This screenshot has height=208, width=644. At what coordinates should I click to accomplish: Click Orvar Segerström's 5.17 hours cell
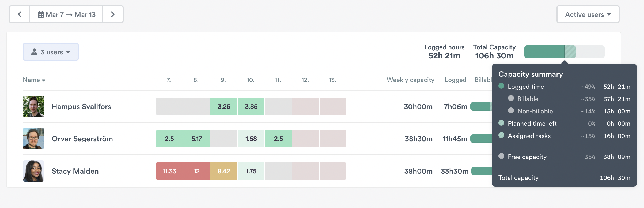point(196,139)
